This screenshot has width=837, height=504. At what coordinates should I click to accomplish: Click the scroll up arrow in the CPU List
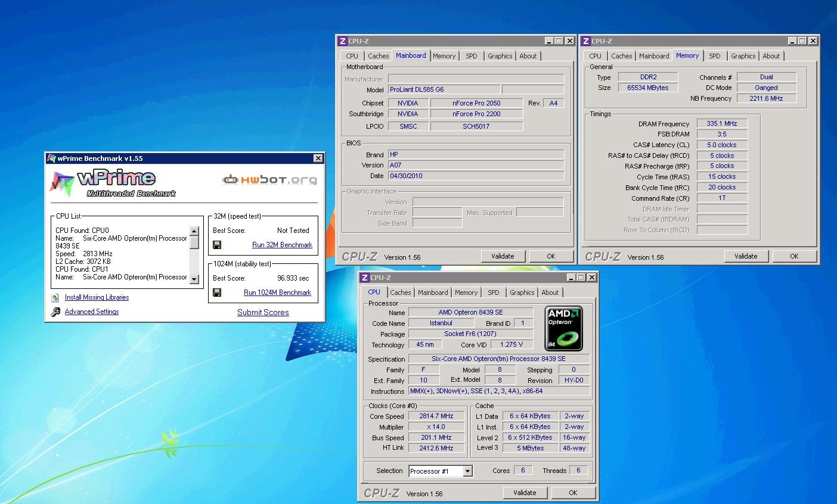click(x=194, y=231)
